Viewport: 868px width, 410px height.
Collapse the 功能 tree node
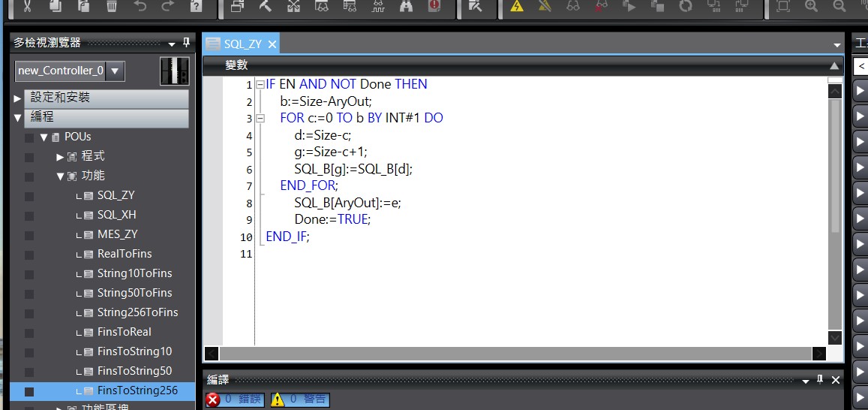pyautogui.click(x=61, y=176)
